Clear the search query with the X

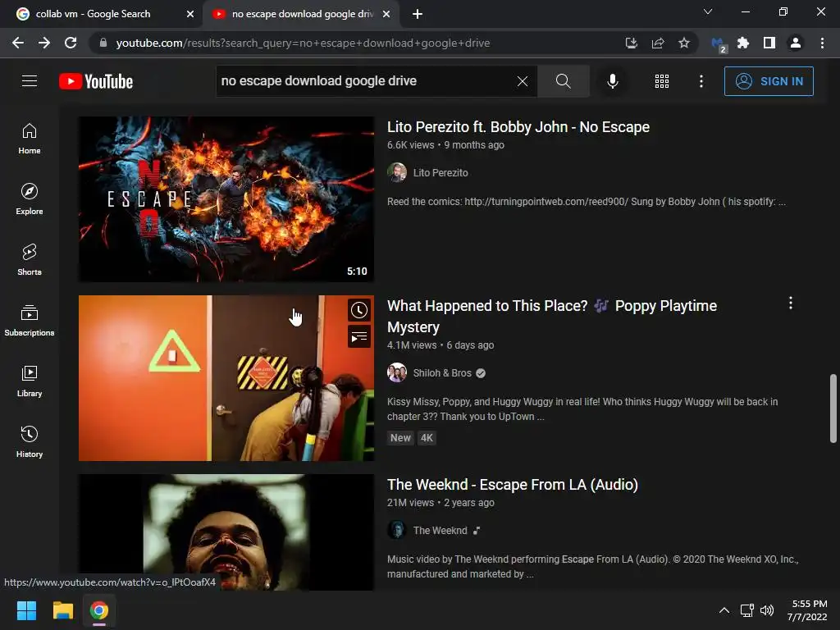(x=523, y=81)
